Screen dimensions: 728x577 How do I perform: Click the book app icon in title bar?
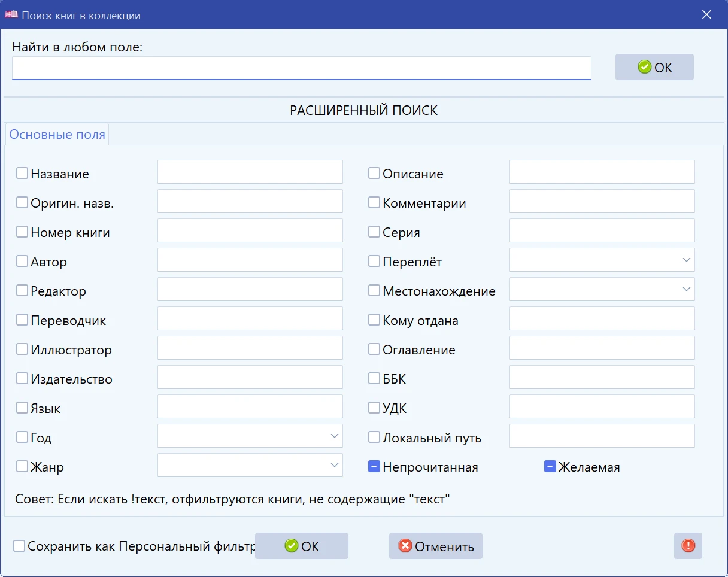coord(11,15)
